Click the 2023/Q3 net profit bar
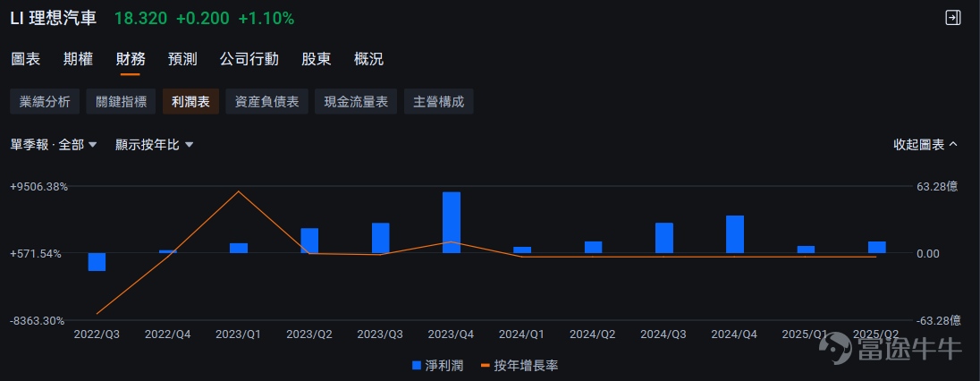The height and width of the screenshot is (381, 980). click(381, 239)
